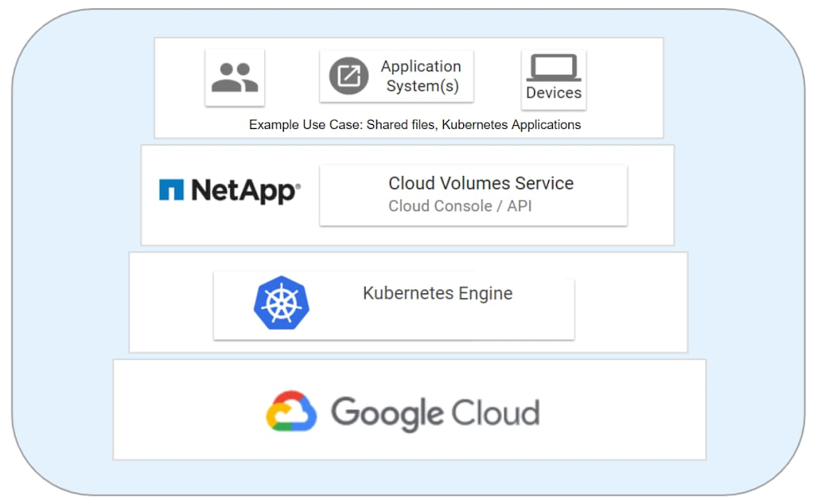The width and height of the screenshot is (833, 504).
Task: Click the 'Google Cloud' wordmark text
Action: coord(436,413)
